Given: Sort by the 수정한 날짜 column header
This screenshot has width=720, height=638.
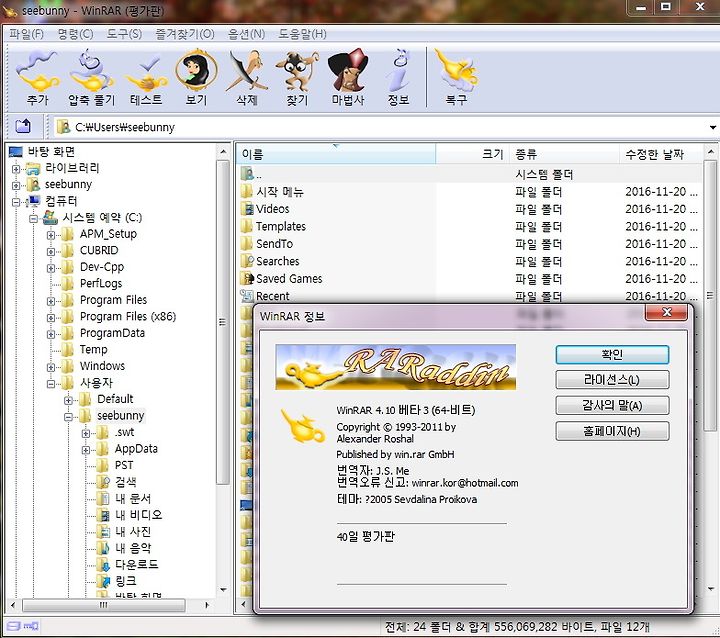Looking at the screenshot, I should [661, 154].
